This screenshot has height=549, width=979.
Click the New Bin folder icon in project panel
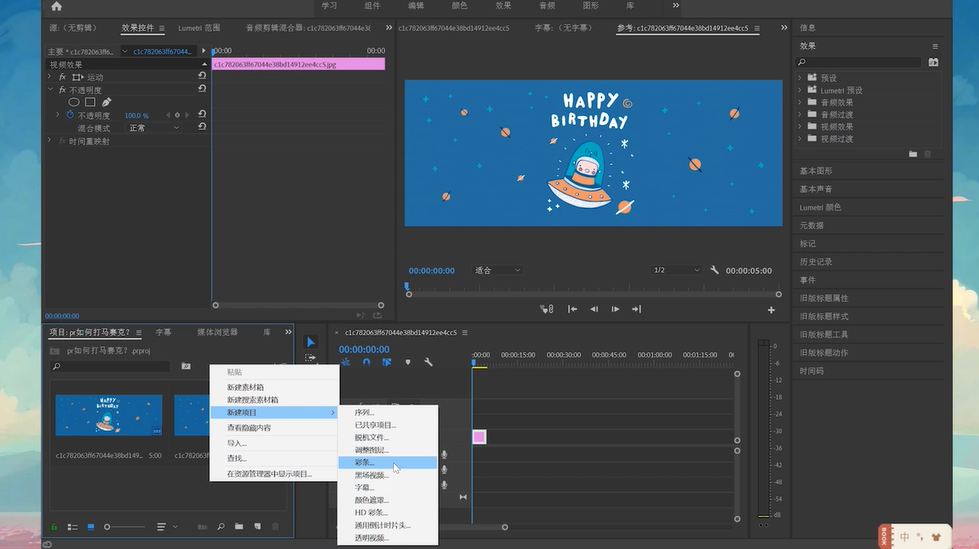coord(239,527)
